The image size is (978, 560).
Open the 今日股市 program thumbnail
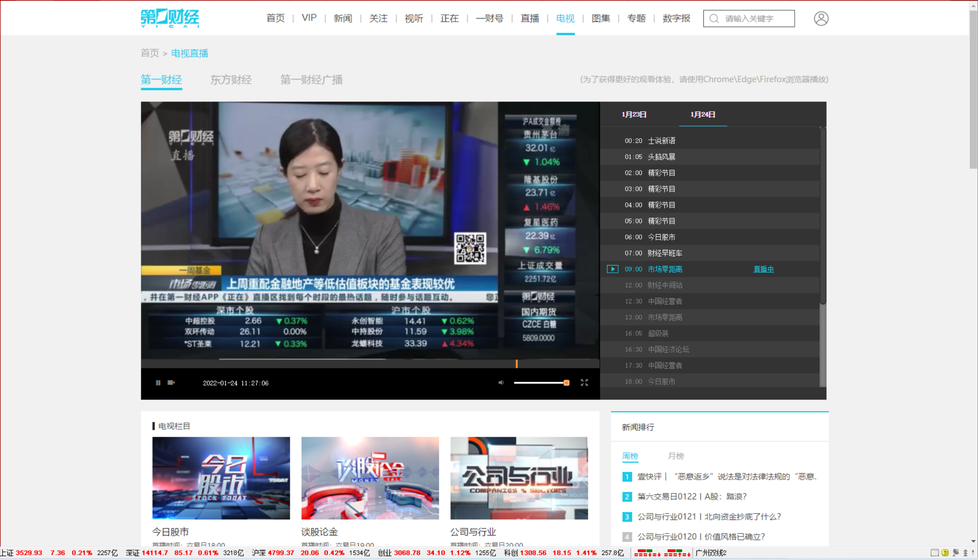(221, 478)
